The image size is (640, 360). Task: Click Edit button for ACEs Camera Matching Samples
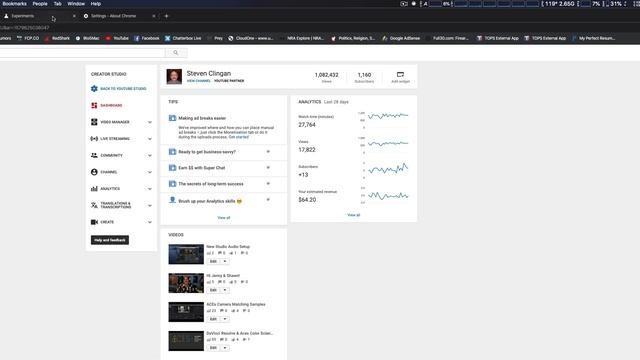click(x=213, y=319)
